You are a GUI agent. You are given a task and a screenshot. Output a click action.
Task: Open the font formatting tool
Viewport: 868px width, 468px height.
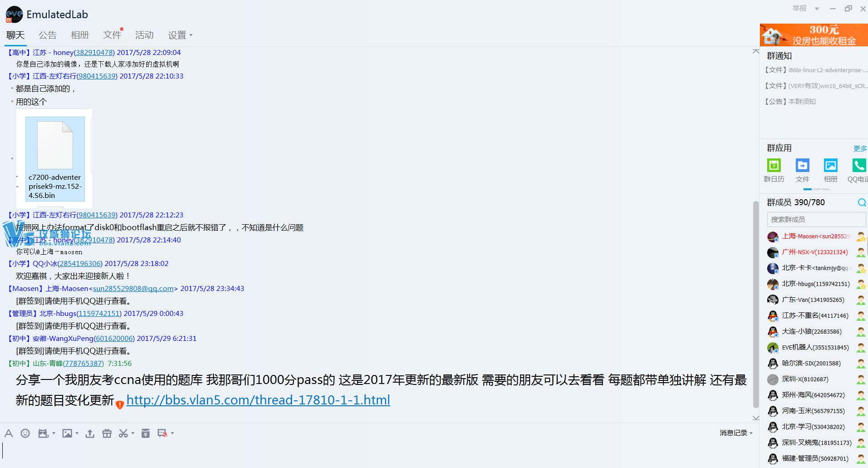[x=9, y=434]
